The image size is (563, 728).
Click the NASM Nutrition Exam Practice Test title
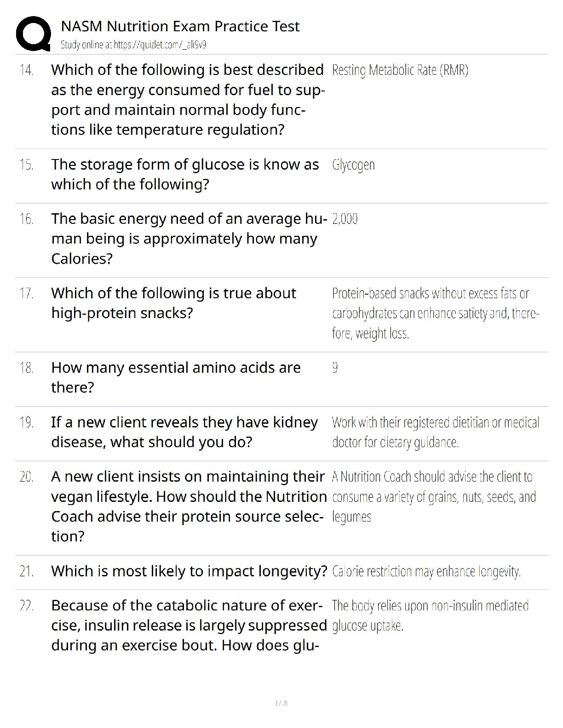pos(180,26)
